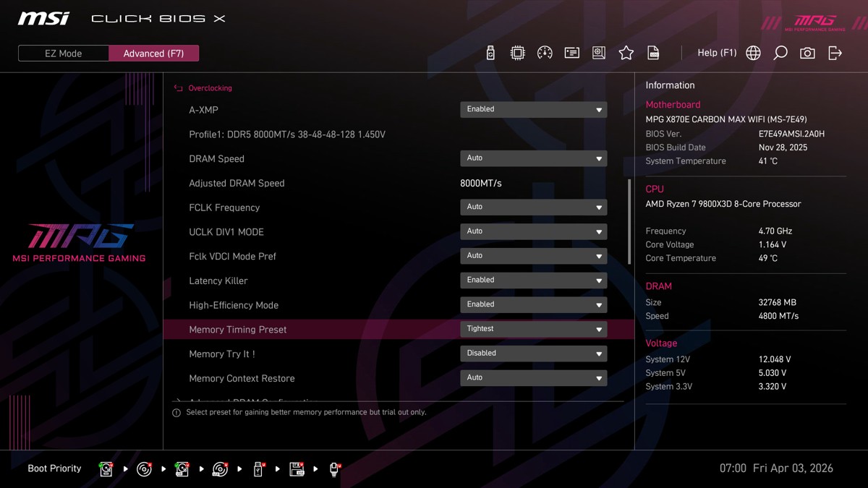This screenshot has width=868, height=488.
Task: Expand the FCLK Frequency dropdown
Action: point(533,207)
